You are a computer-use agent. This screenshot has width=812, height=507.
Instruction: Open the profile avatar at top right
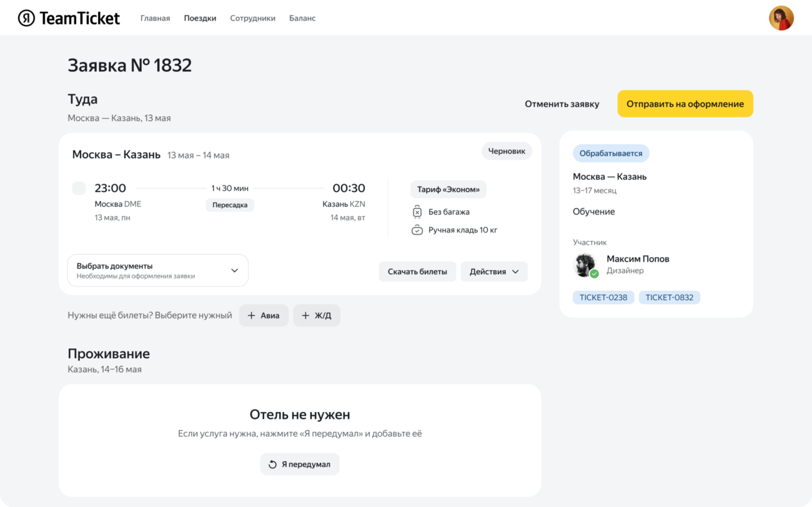tap(781, 18)
